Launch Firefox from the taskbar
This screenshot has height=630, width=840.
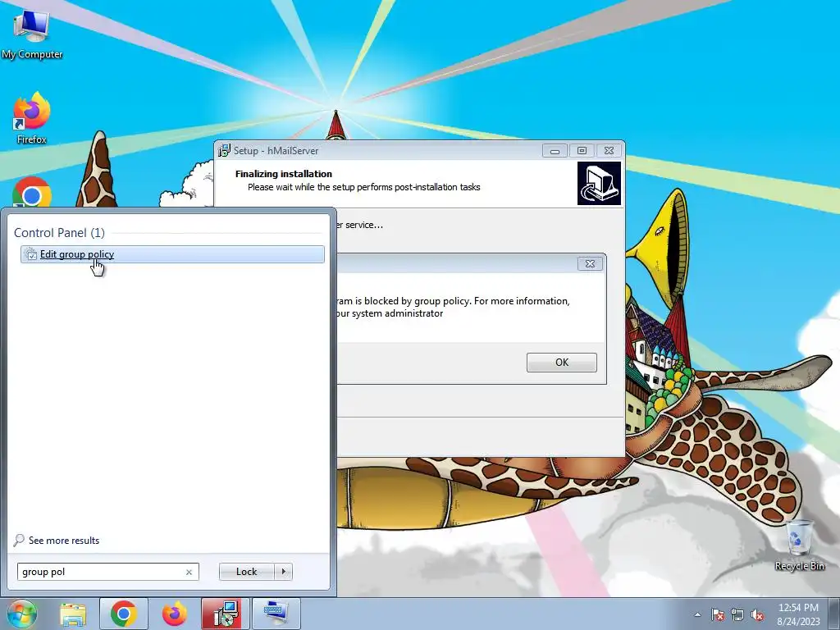click(x=174, y=614)
